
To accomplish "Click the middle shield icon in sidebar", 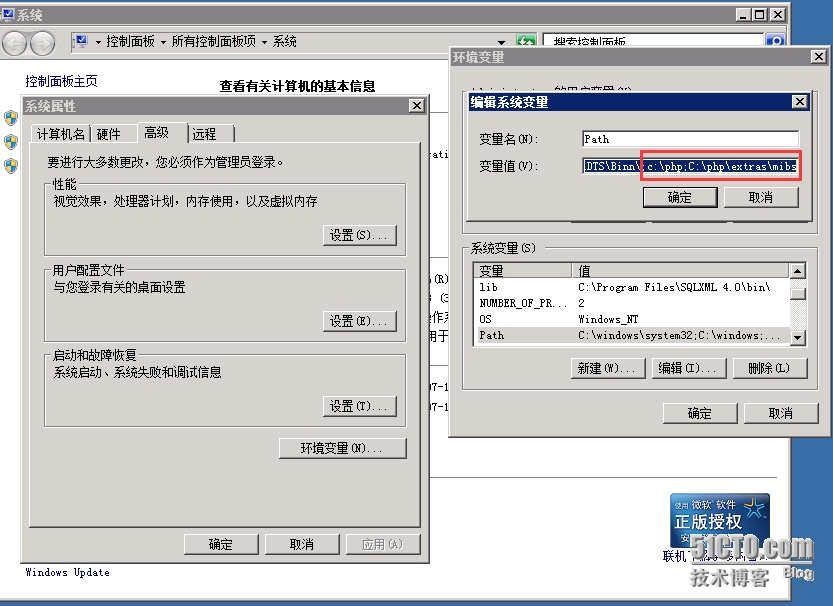I will click(11, 142).
